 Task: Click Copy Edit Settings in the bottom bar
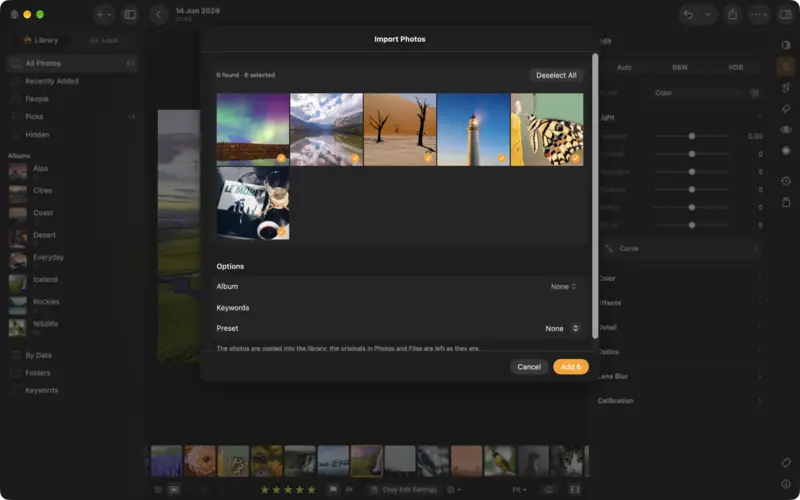(x=404, y=489)
